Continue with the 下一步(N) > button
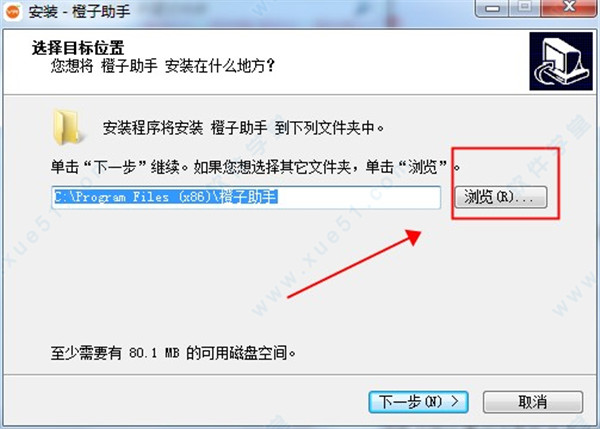 click(x=418, y=402)
